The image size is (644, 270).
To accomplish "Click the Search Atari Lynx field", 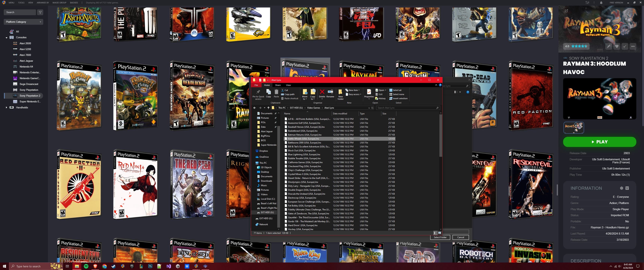I will [408, 108].
